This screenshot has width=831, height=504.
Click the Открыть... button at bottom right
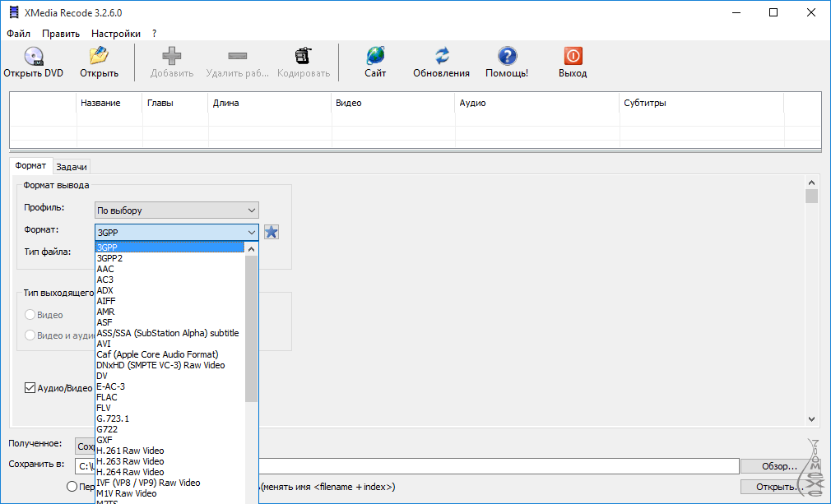pyautogui.click(x=780, y=487)
